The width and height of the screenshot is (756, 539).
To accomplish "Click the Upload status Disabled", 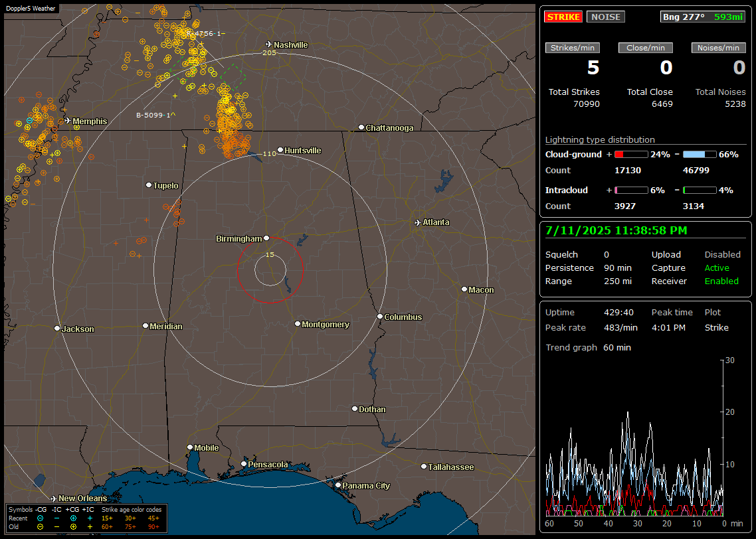I will 722,254.
